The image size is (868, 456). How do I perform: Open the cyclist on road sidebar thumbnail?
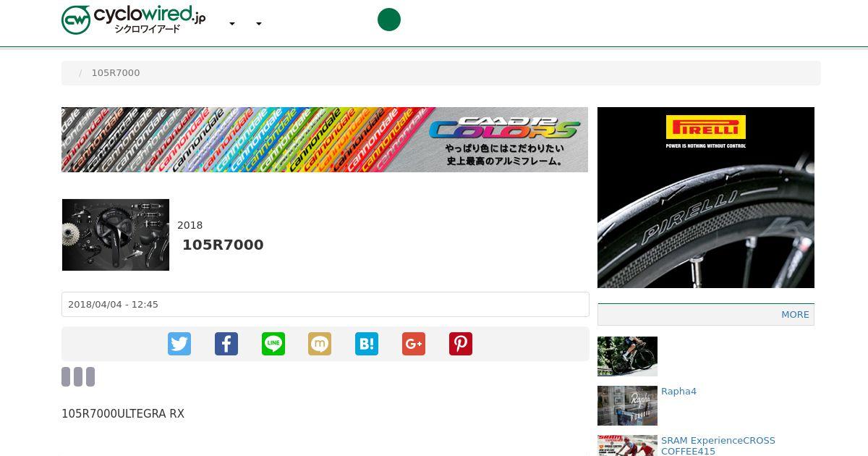(x=627, y=356)
